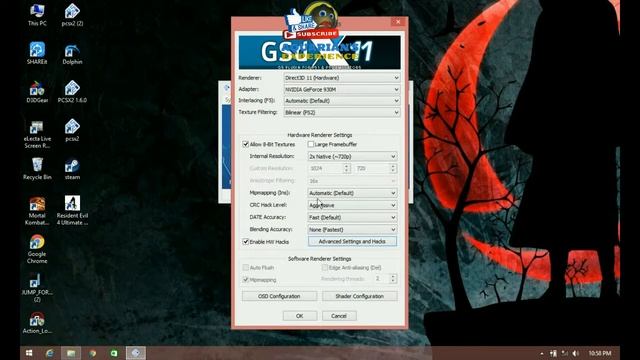Select the eLecta Live Screen Recorder icon
Screen dimensions: 640x360
[37, 134]
